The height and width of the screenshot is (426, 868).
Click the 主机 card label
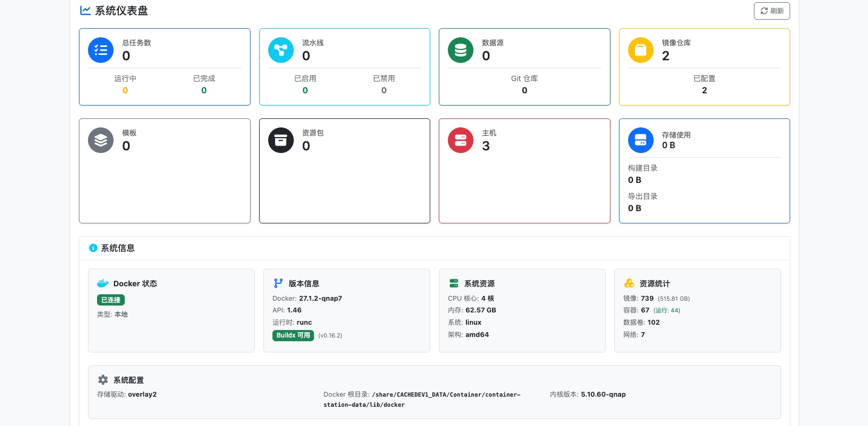[x=489, y=133]
